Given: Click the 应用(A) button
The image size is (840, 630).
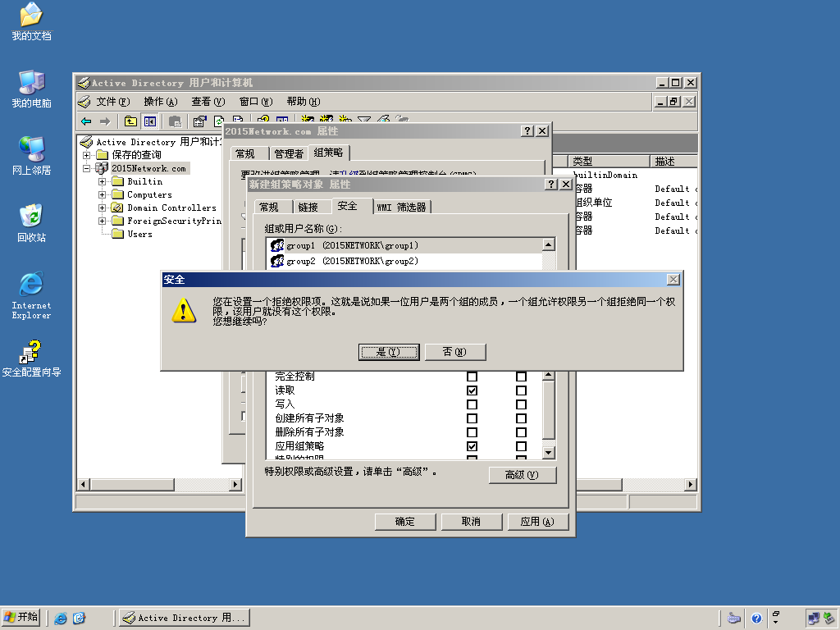Looking at the screenshot, I should 538,522.
